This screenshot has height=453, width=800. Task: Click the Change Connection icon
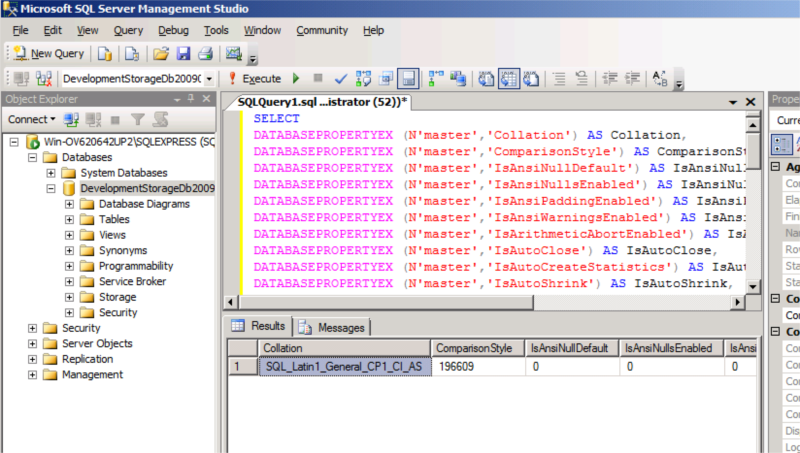[x=44, y=78]
